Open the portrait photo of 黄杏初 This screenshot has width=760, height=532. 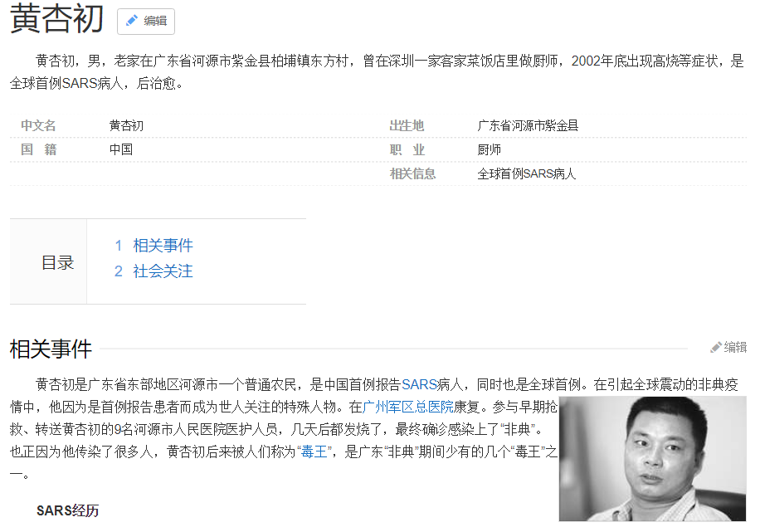[x=652, y=459]
